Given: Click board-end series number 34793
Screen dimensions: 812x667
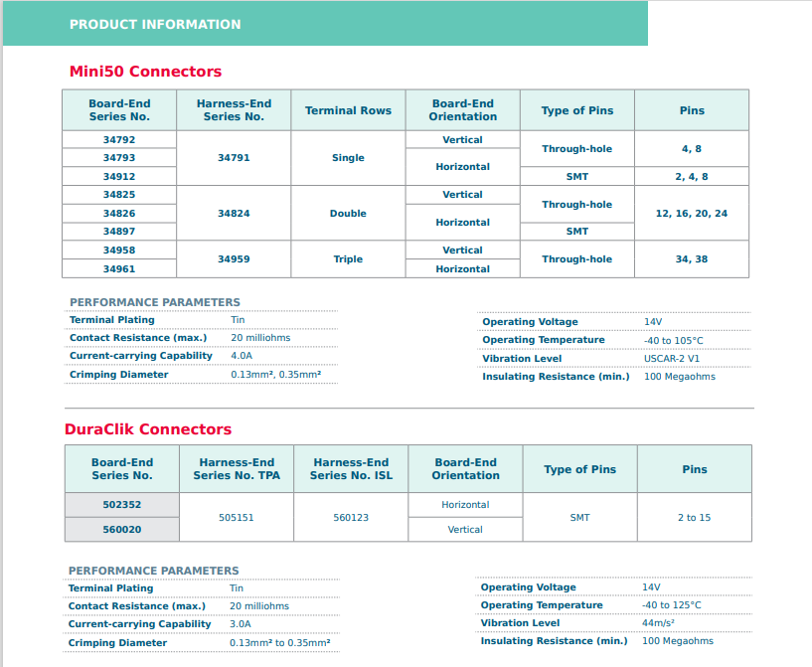Looking at the screenshot, I should point(119,158).
